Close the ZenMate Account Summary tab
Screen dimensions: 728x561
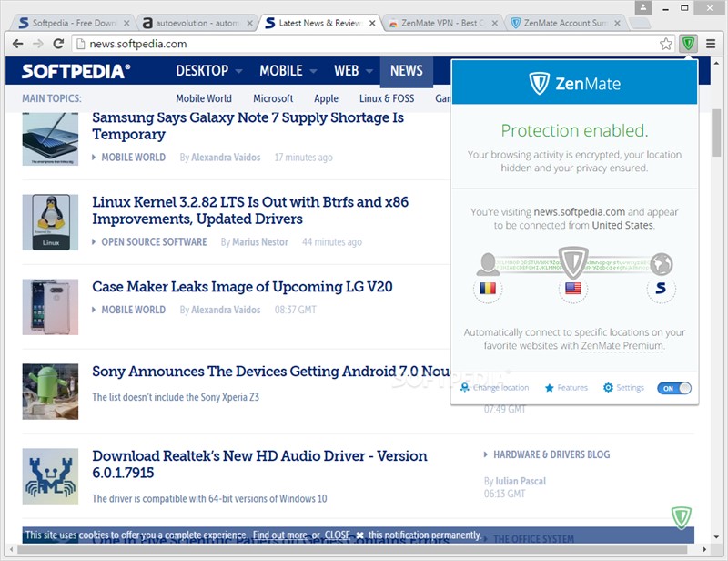[x=617, y=23]
